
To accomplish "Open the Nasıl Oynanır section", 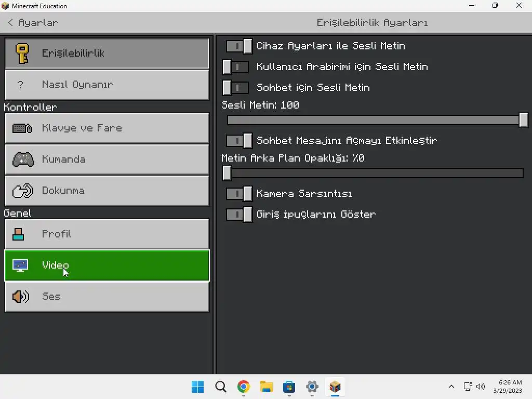I will (107, 85).
